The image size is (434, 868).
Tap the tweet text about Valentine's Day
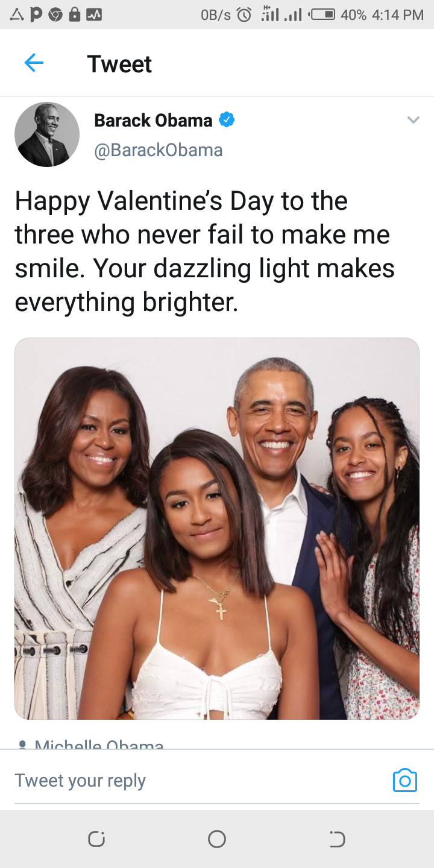tap(205, 251)
